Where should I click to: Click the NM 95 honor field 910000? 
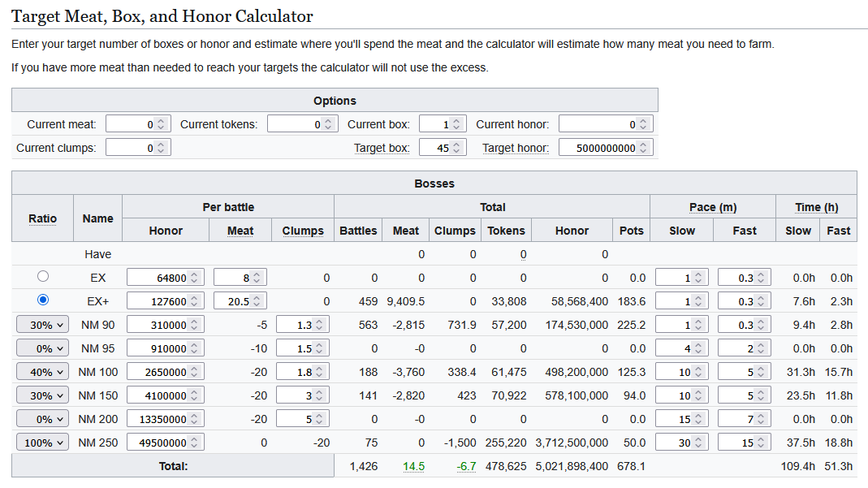pyautogui.click(x=166, y=348)
